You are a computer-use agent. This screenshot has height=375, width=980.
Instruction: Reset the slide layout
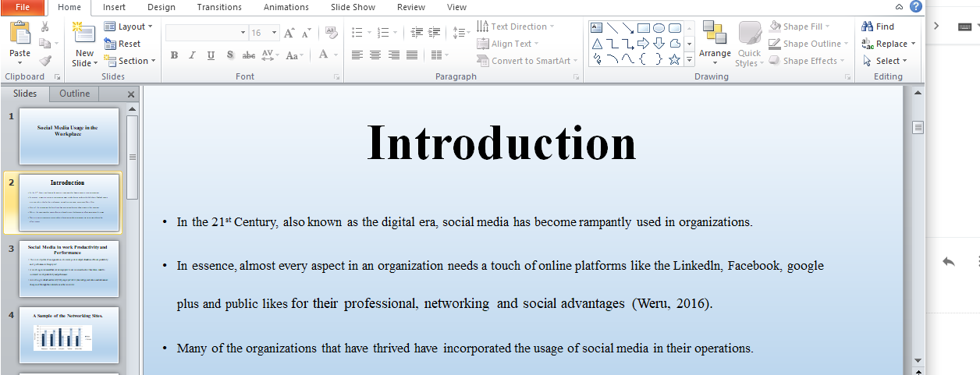(x=123, y=44)
